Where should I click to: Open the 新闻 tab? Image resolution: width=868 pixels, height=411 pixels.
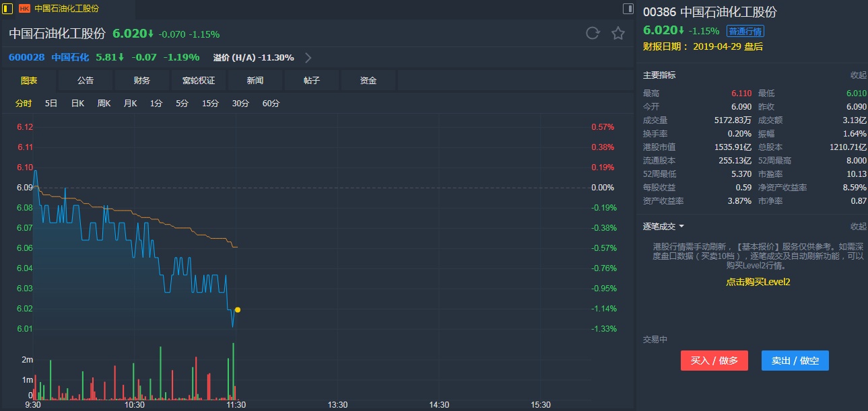coord(255,80)
